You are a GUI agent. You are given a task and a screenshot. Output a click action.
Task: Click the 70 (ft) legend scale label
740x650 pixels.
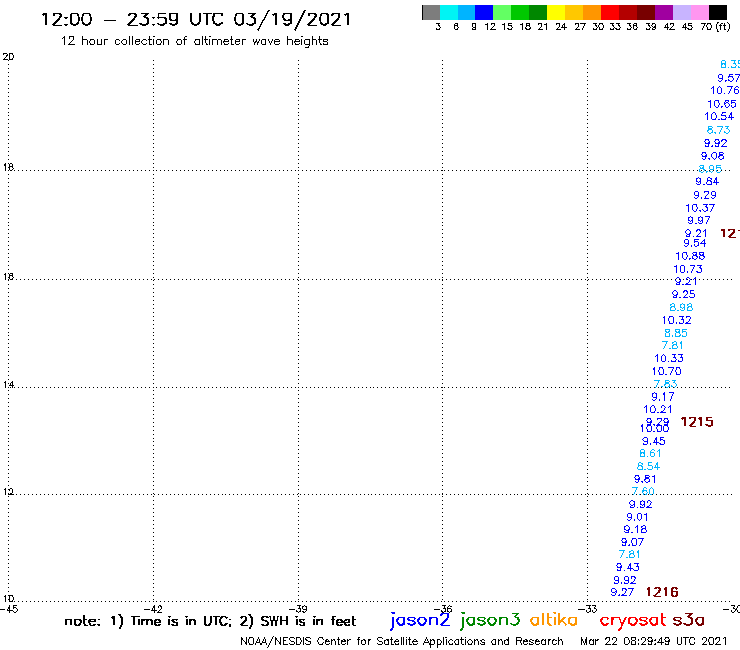pyautogui.click(x=715, y=26)
